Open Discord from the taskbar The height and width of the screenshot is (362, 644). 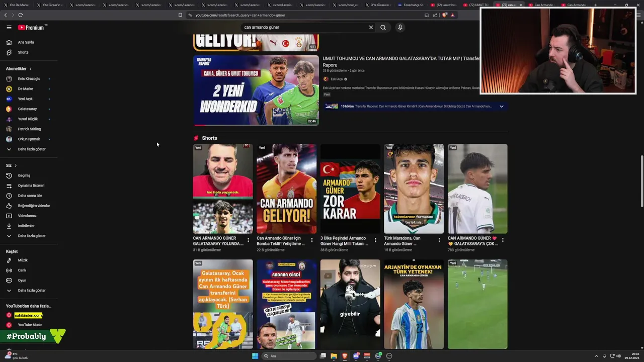click(356, 356)
